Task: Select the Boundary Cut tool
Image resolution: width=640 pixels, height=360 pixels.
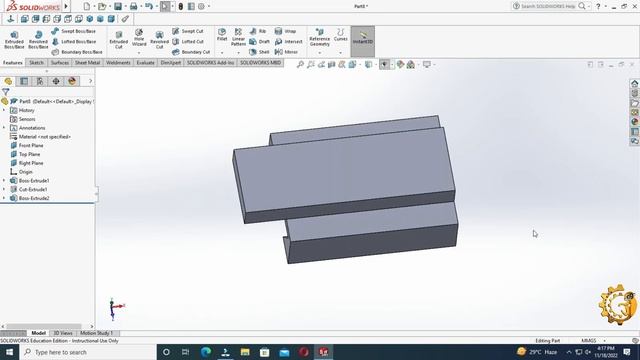Action: point(191,52)
